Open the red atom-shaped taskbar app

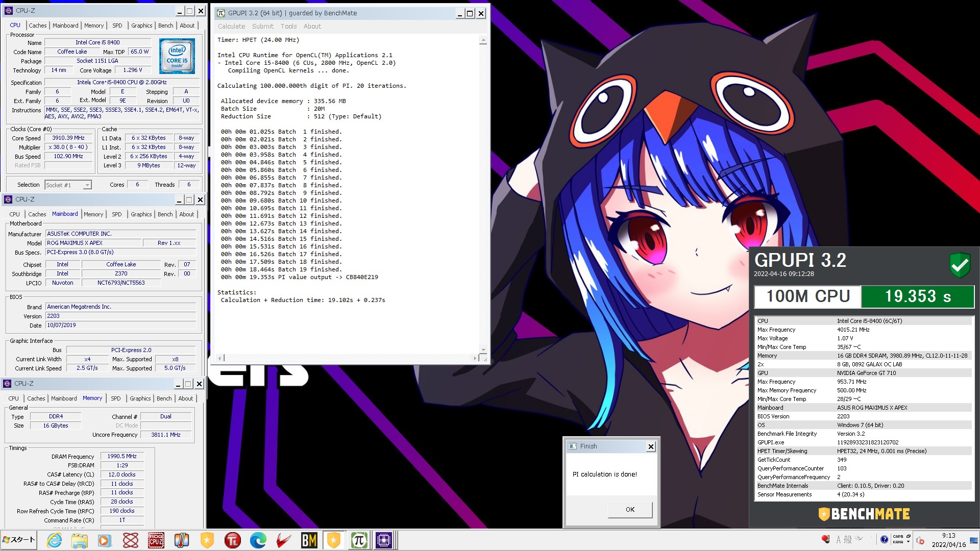131,540
